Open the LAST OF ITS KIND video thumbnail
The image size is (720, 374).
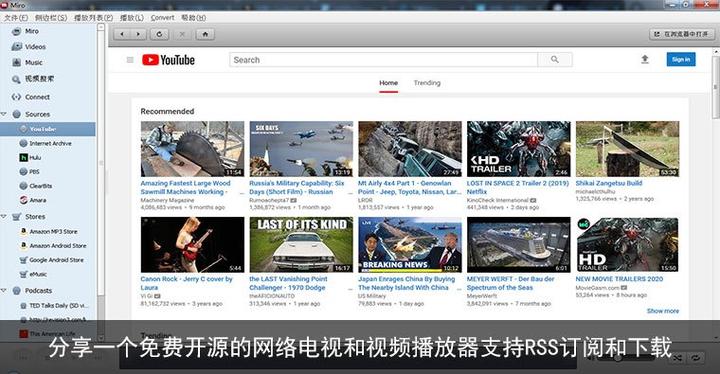pyautogui.click(x=301, y=244)
